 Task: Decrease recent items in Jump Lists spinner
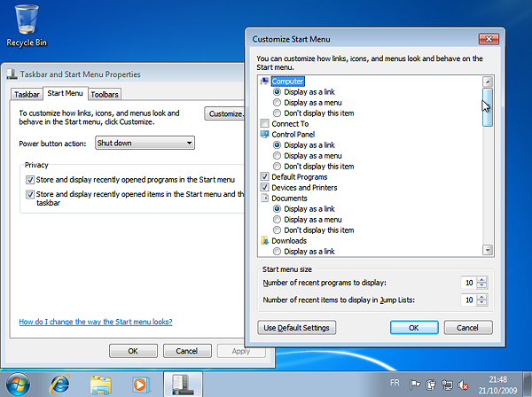[x=481, y=304]
